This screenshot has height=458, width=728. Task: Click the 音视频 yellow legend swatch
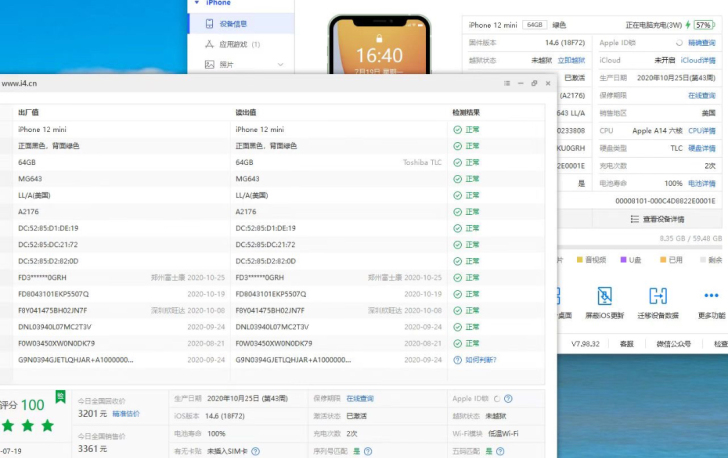[x=579, y=260]
